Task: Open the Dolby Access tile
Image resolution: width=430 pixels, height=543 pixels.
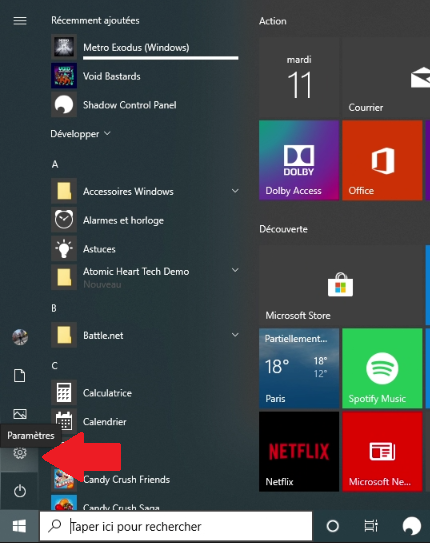Action: click(299, 160)
